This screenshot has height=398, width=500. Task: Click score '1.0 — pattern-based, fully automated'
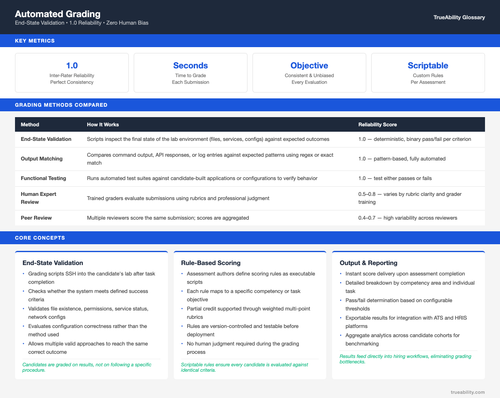(402, 159)
